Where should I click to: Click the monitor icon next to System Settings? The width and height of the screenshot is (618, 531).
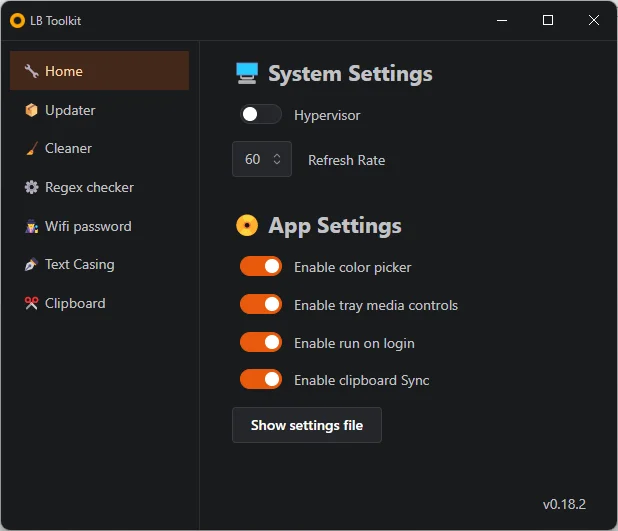click(247, 73)
